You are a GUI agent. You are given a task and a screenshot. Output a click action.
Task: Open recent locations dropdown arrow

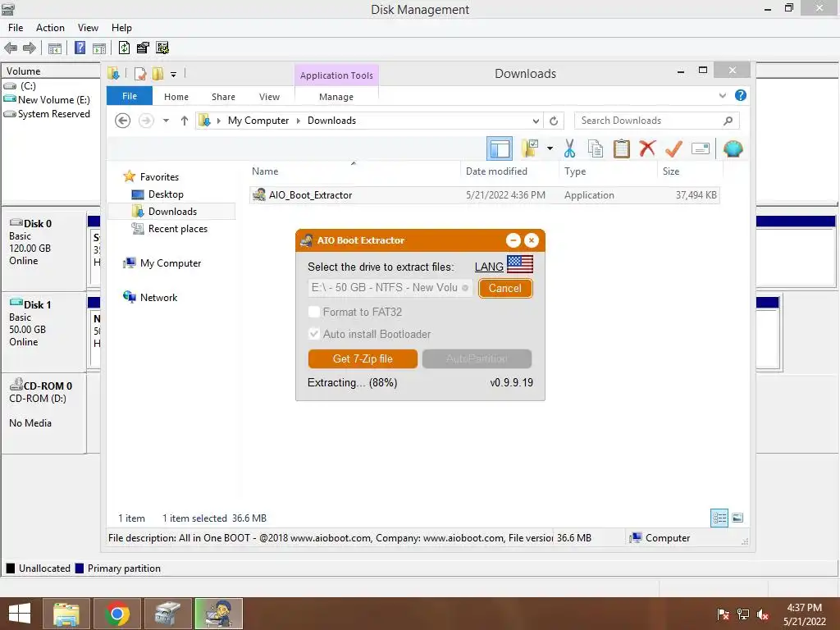166,121
